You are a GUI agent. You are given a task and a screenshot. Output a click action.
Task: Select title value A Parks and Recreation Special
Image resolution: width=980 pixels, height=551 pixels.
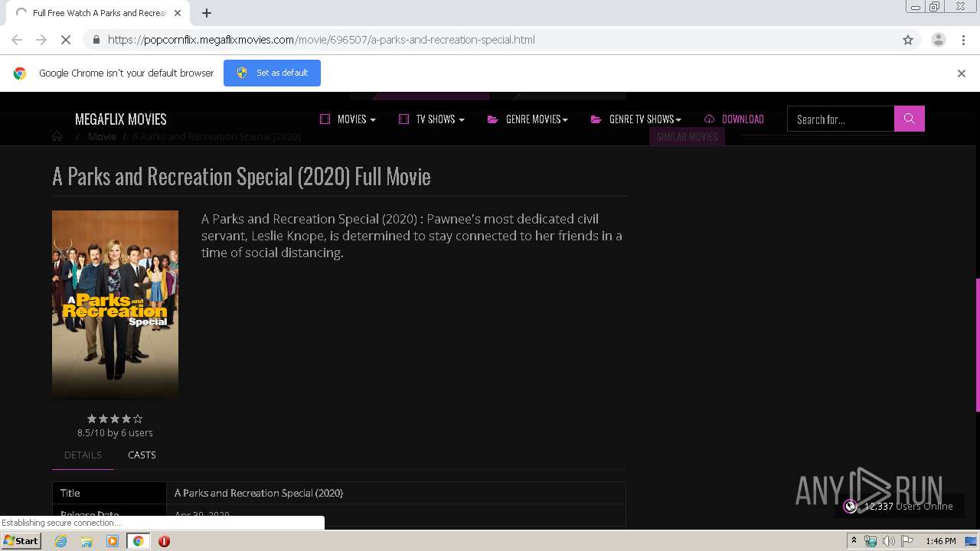point(259,493)
